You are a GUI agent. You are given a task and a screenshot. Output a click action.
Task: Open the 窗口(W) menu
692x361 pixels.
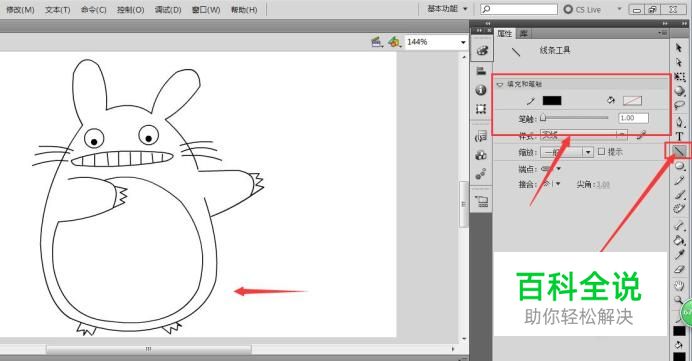tap(206, 9)
